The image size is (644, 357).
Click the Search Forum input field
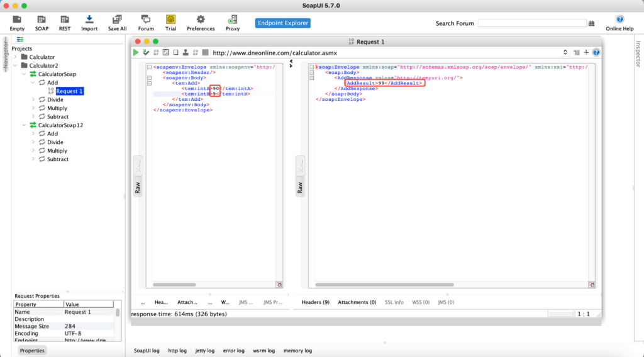[x=532, y=23]
